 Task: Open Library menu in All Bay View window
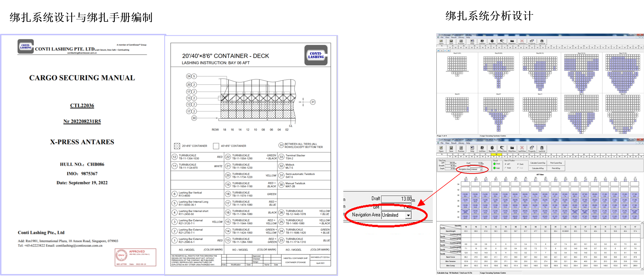coord(461,37)
